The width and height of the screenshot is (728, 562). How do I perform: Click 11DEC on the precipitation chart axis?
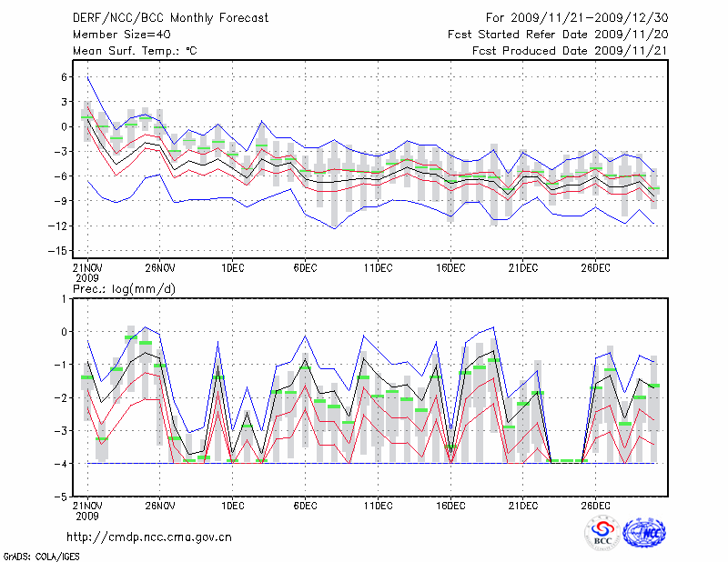tap(377, 505)
